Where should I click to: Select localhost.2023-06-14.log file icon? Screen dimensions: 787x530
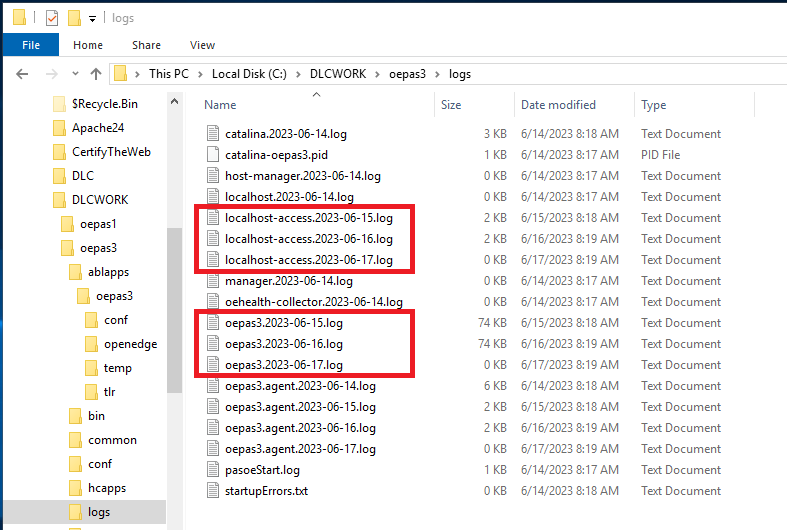213,196
